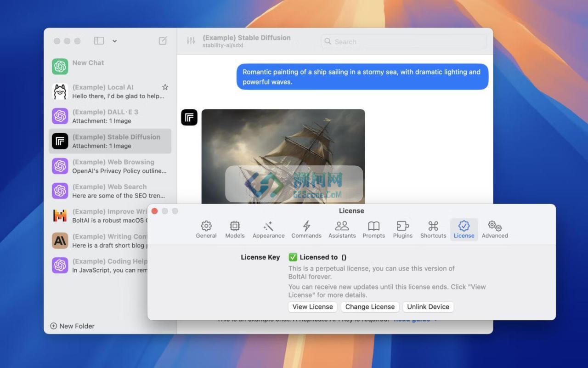Click the llama avatar of Local AI chat

[x=60, y=91]
